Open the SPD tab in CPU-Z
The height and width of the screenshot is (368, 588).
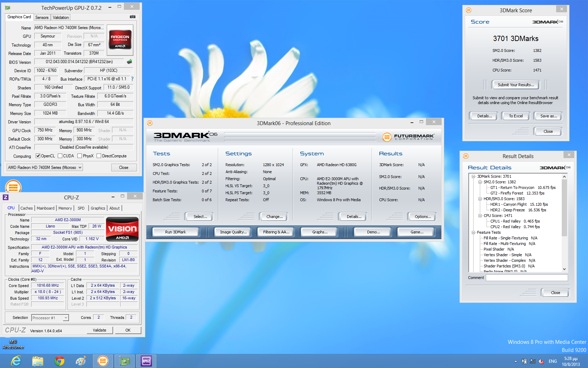(x=81, y=208)
